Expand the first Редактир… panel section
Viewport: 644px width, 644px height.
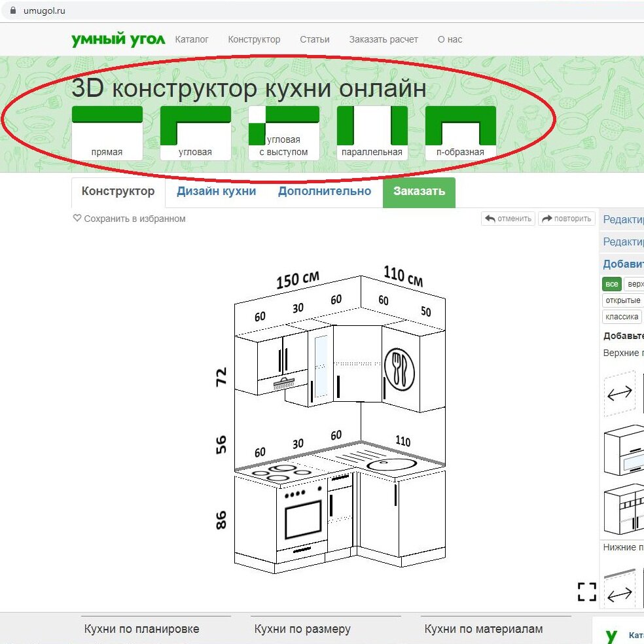click(622, 219)
